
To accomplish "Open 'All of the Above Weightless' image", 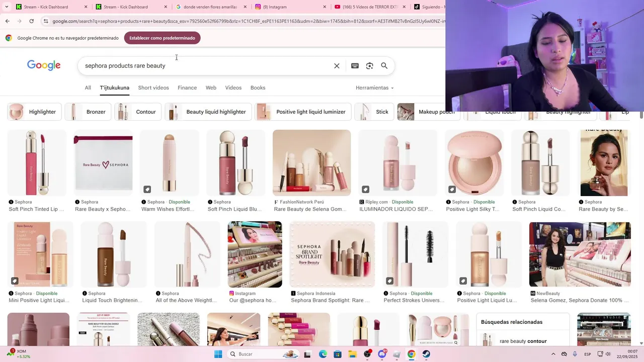I will [x=187, y=254].
